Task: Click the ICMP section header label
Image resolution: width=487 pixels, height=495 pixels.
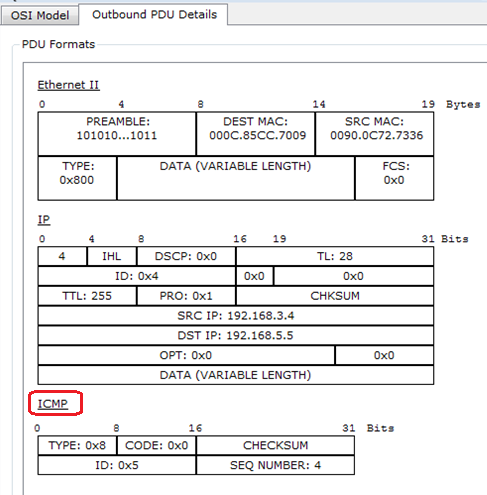Action: (53, 404)
